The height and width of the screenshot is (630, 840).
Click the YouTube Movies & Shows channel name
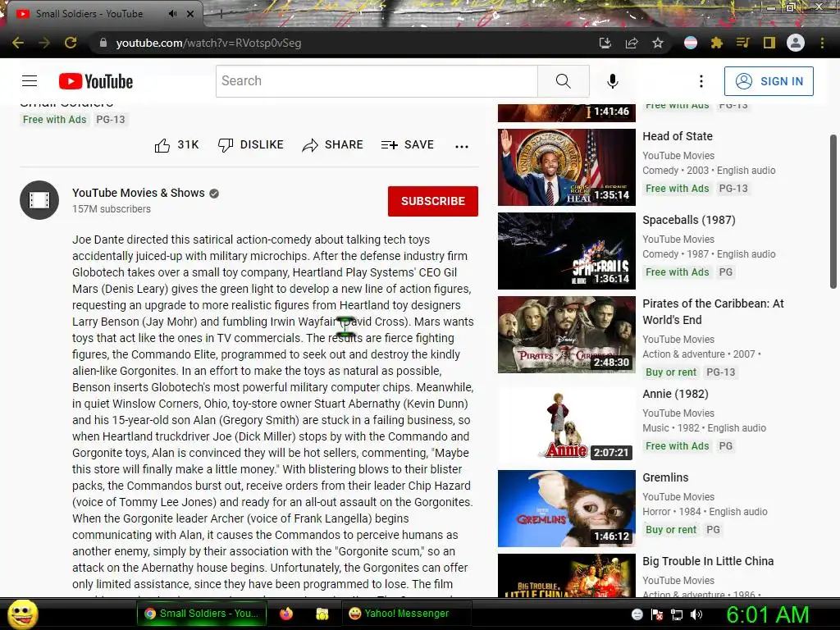138,193
